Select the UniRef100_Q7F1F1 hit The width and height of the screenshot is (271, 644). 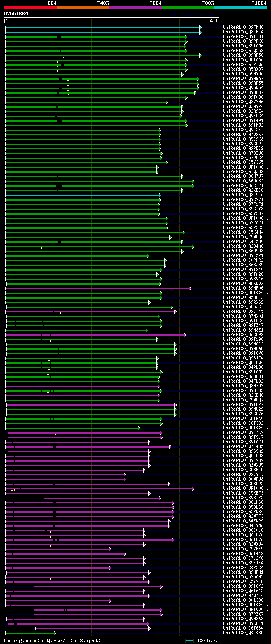point(243,204)
